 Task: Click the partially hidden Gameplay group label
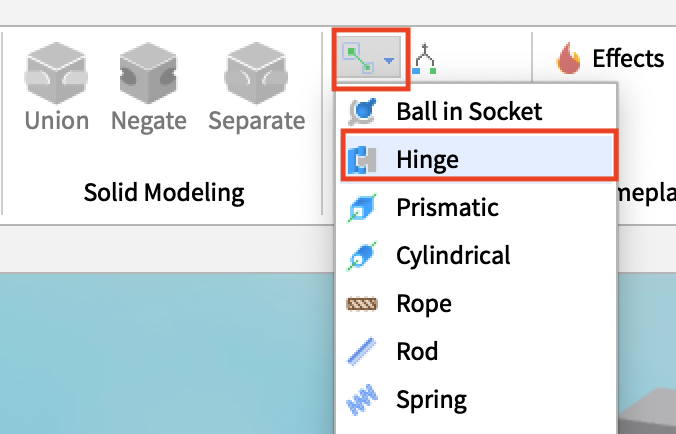(x=646, y=192)
